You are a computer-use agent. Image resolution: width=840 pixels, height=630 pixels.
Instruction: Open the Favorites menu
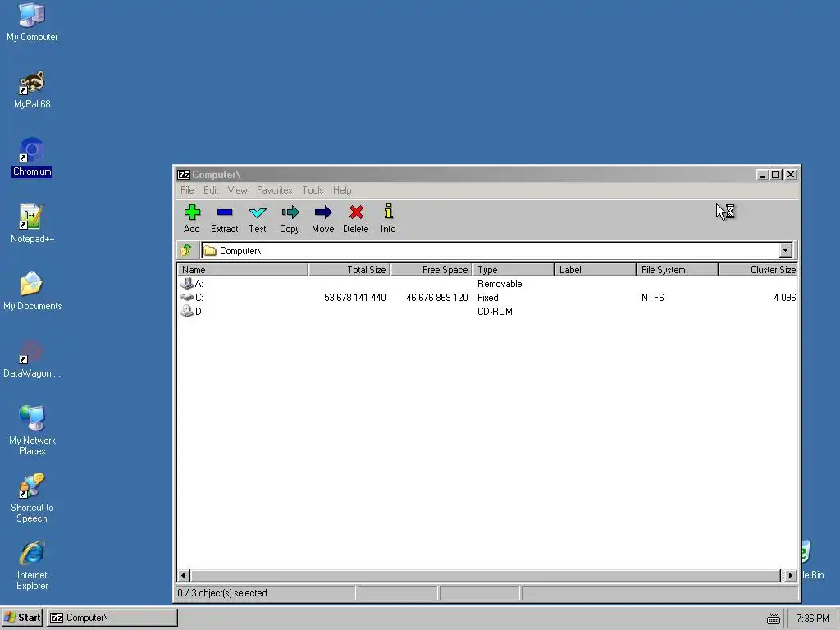pyautogui.click(x=274, y=190)
